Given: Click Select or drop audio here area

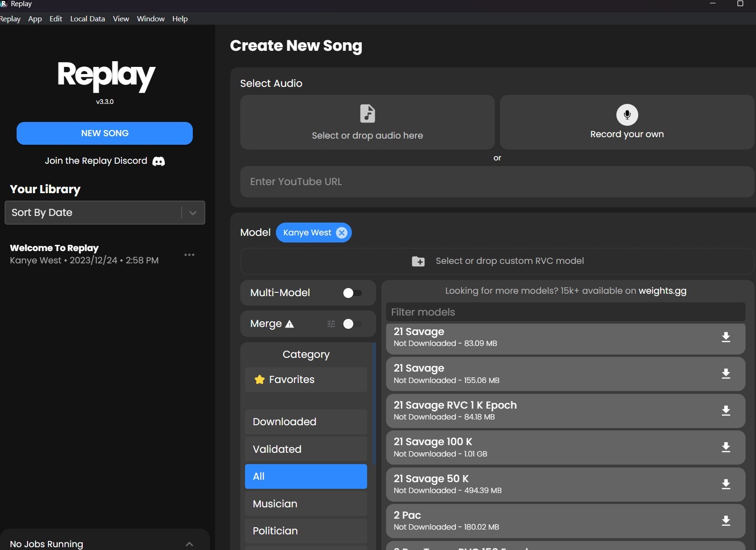Looking at the screenshot, I should tap(368, 122).
